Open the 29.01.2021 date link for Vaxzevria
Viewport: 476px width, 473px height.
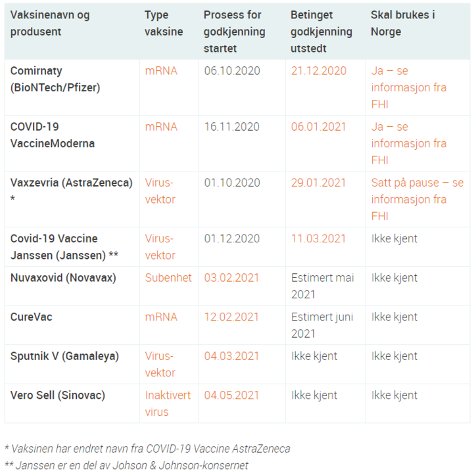click(x=319, y=183)
